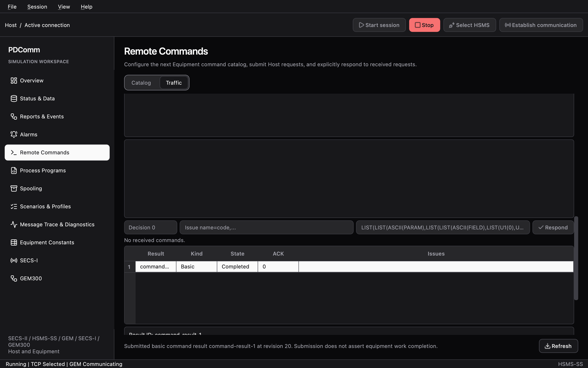588x368 pixels.
Task: Click the Status & Data database icon
Action: coord(14,99)
